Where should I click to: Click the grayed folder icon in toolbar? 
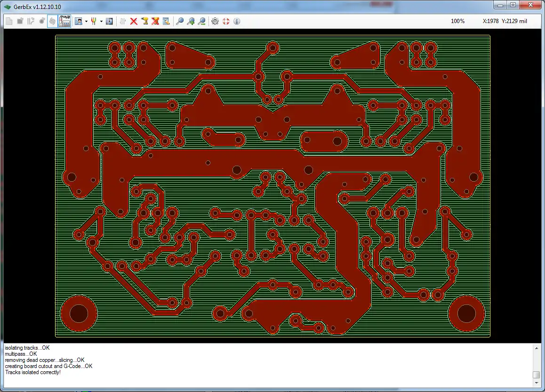point(20,21)
